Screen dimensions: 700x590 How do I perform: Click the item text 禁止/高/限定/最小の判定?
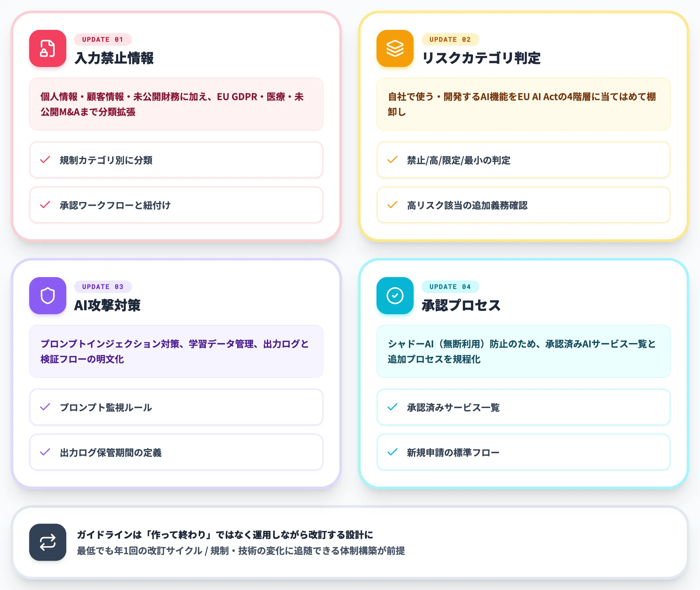point(458,160)
